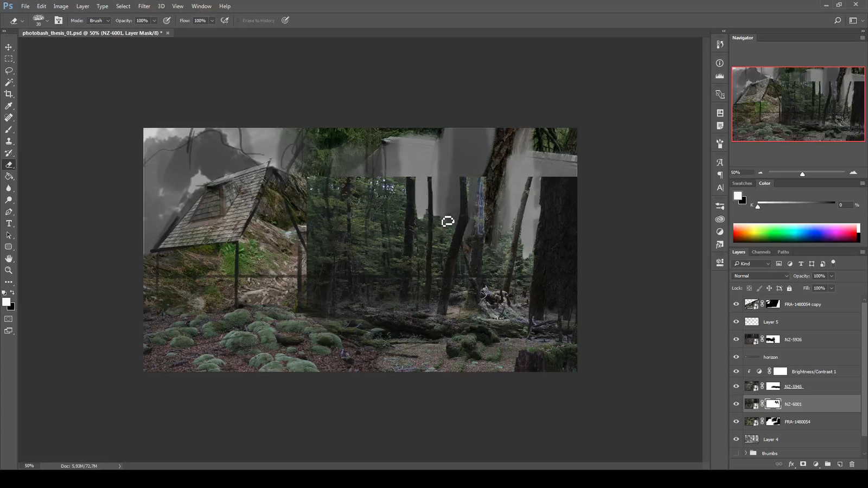The height and width of the screenshot is (488, 868).
Task: Switch to the Channels tab
Action: (x=761, y=252)
